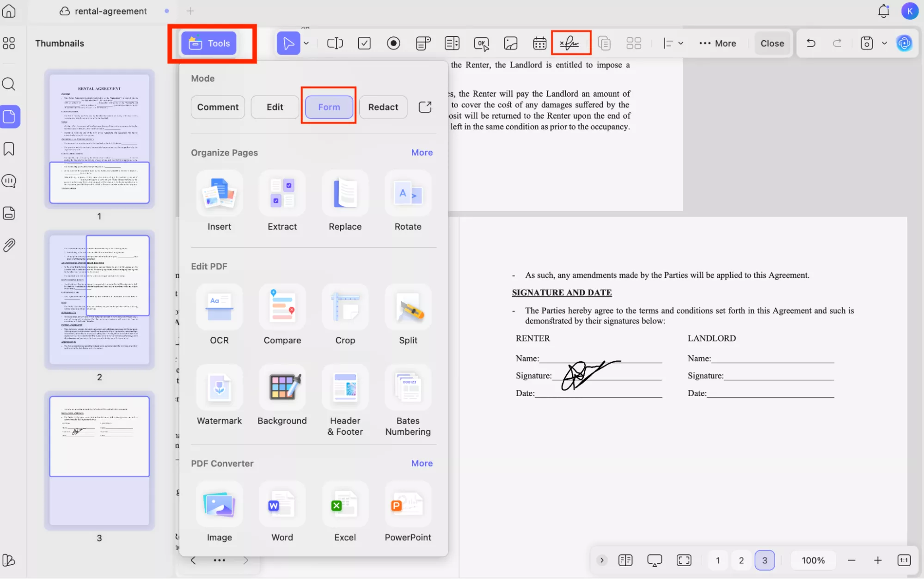
Task: Switch to Redact mode
Action: click(383, 107)
